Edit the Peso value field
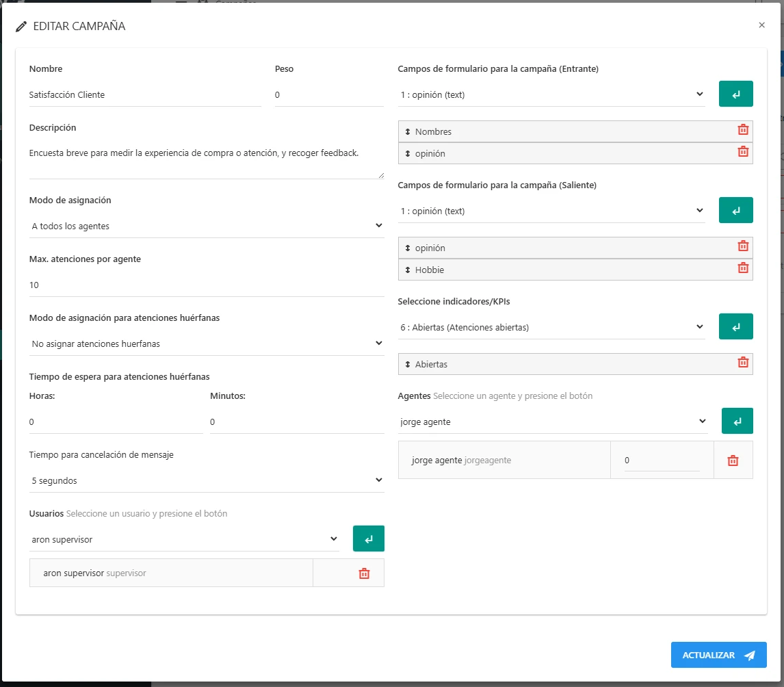The height and width of the screenshot is (687, 784). pyautogui.click(x=329, y=95)
